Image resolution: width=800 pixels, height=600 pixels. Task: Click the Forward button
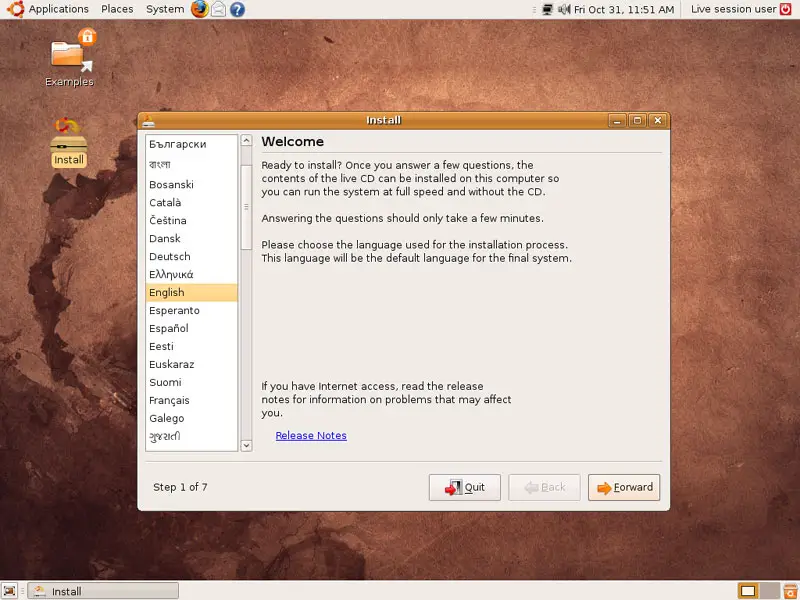624,488
